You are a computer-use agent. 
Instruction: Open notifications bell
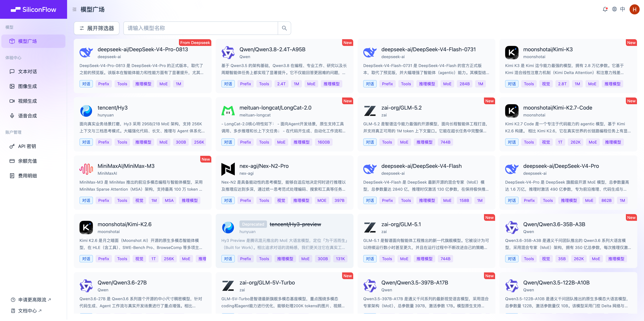click(x=605, y=9)
